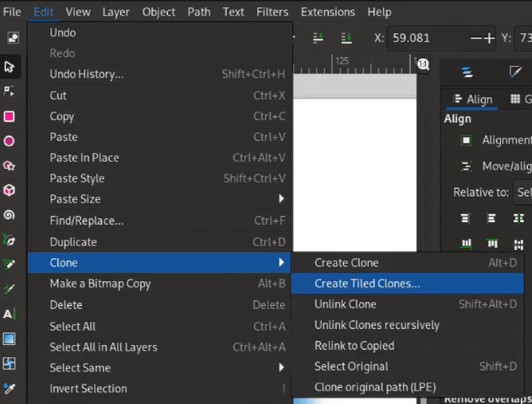532x404 pixels.
Task: Select the Rectangle tool
Action: click(9, 116)
